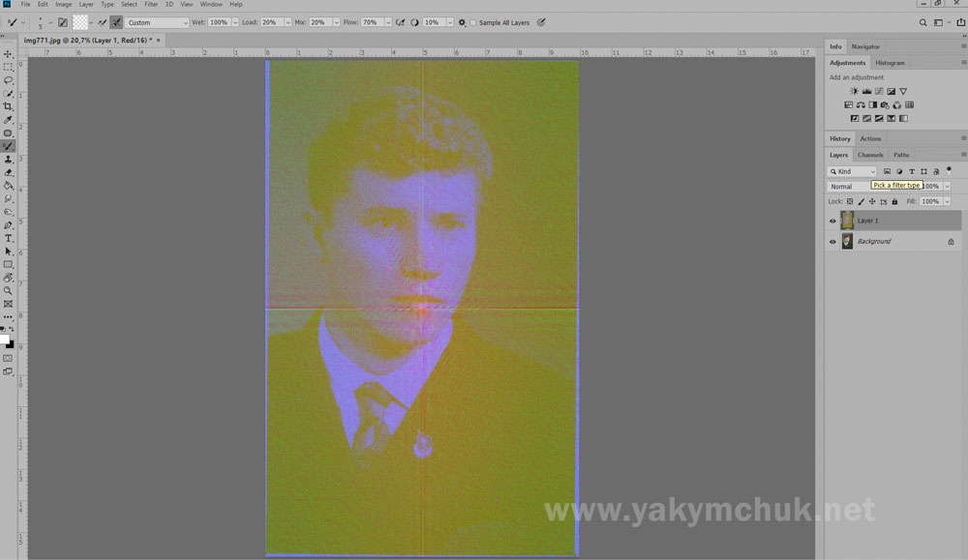Add Color Balance adjustment
The image size is (968, 560).
(861, 104)
